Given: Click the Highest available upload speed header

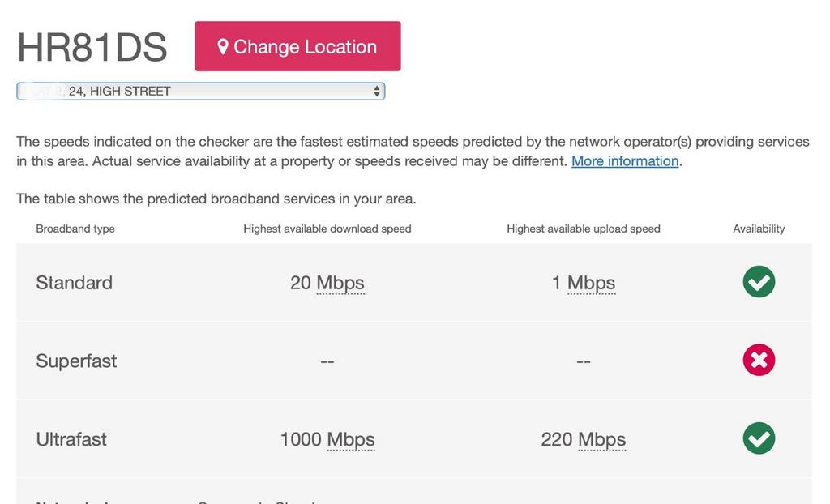Looking at the screenshot, I should 584,229.
